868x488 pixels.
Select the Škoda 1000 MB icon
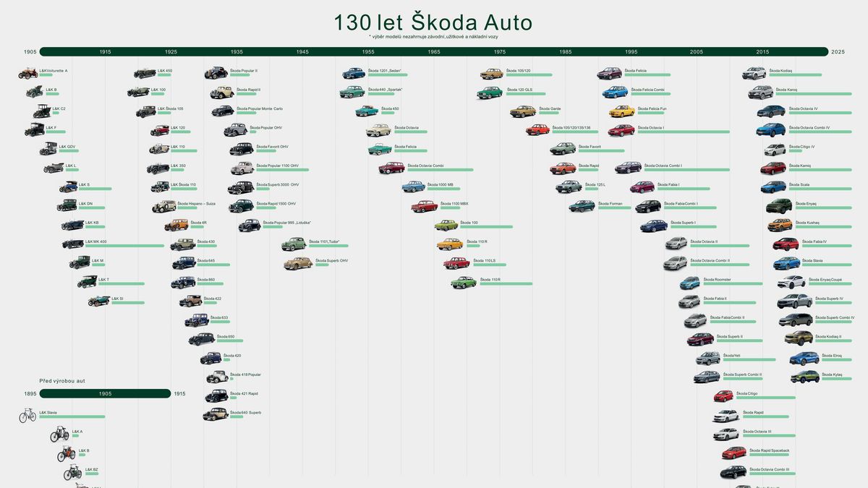coord(412,185)
